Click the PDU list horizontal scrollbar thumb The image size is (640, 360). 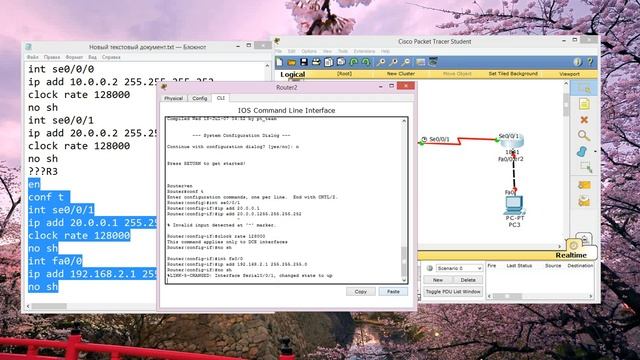[507, 296]
